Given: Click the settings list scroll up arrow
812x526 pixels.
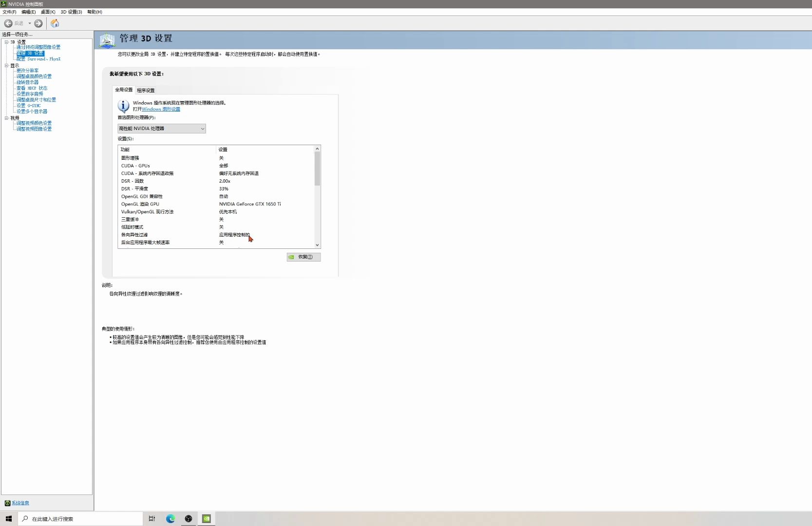Looking at the screenshot, I should [317, 149].
